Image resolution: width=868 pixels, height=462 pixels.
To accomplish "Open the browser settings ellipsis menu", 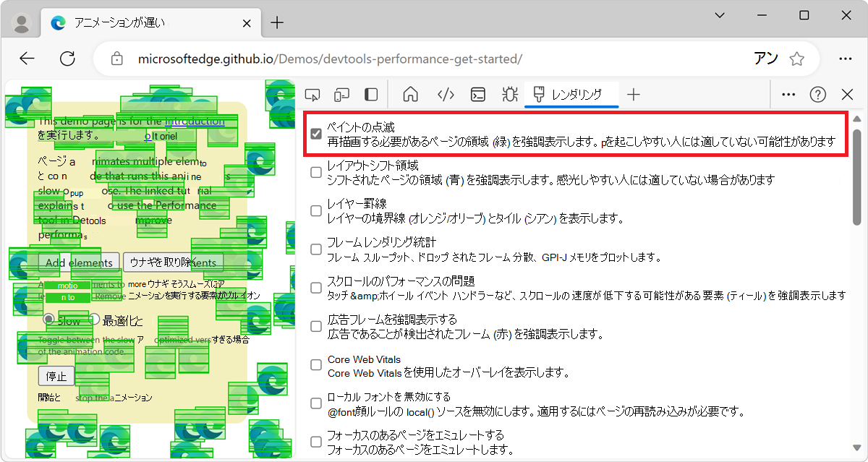I will [846, 59].
